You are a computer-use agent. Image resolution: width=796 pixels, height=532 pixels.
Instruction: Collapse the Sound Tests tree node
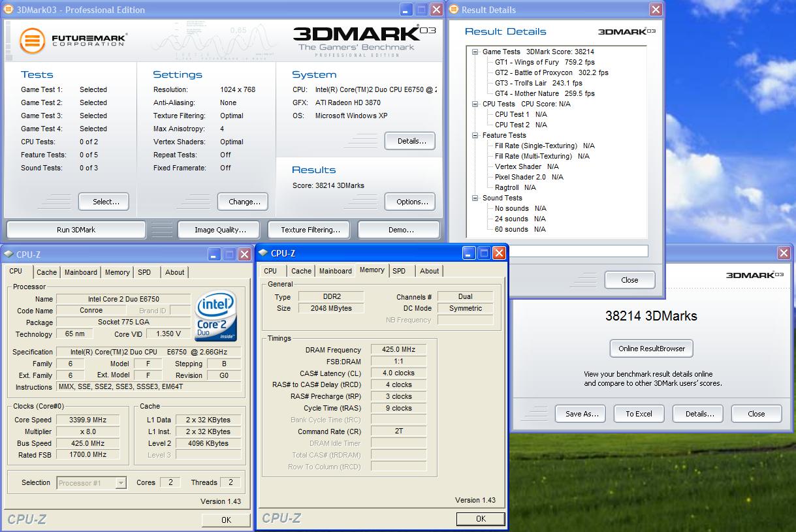[x=475, y=198]
